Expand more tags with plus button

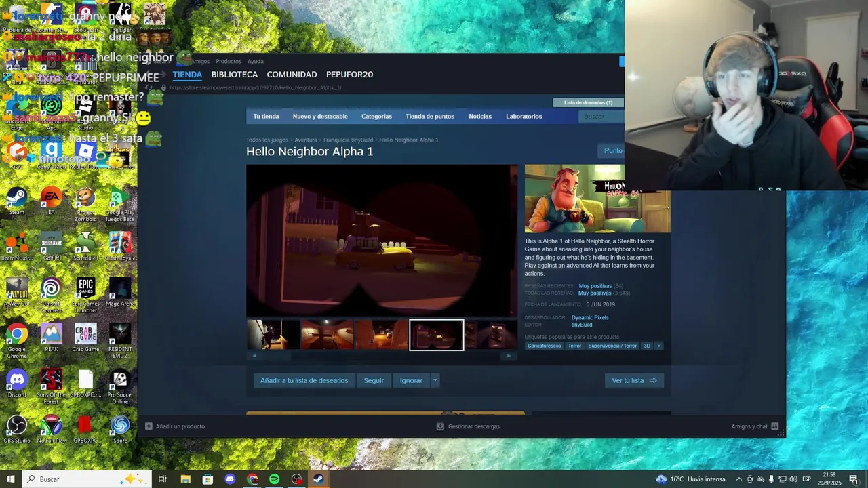[658, 346]
